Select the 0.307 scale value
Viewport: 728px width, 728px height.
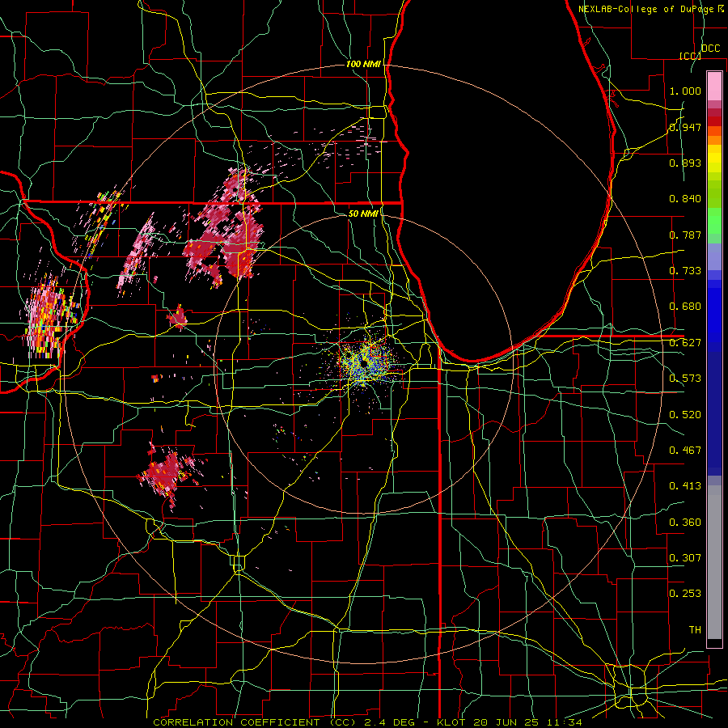[x=685, y=558]
